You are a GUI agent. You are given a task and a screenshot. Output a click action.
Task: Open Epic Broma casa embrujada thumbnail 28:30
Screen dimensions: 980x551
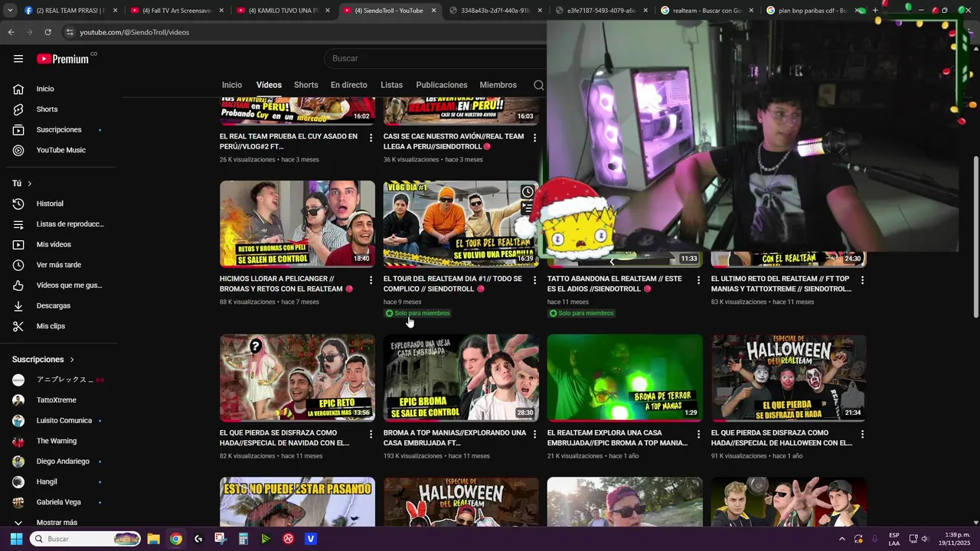[461, 378]
